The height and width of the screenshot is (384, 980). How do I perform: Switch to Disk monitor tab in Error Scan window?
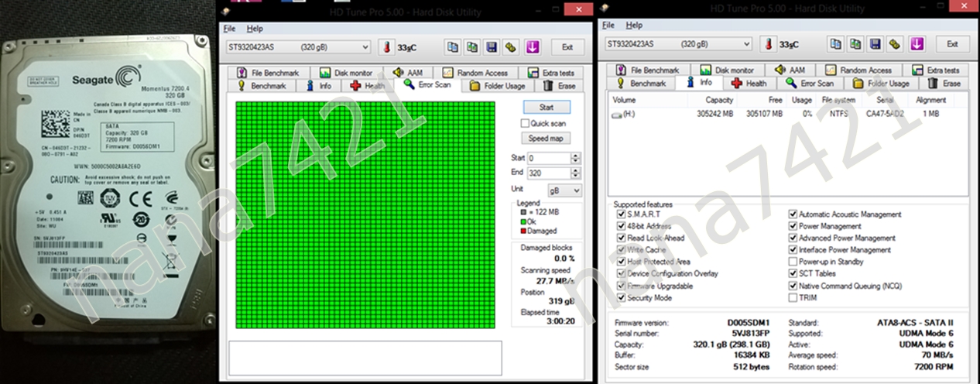347,73
